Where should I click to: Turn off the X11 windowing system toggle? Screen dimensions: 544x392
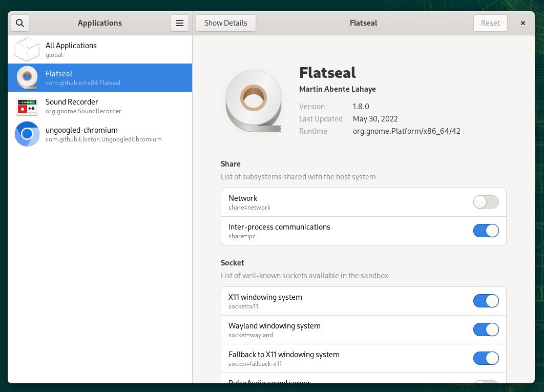(x=486, y=301)
